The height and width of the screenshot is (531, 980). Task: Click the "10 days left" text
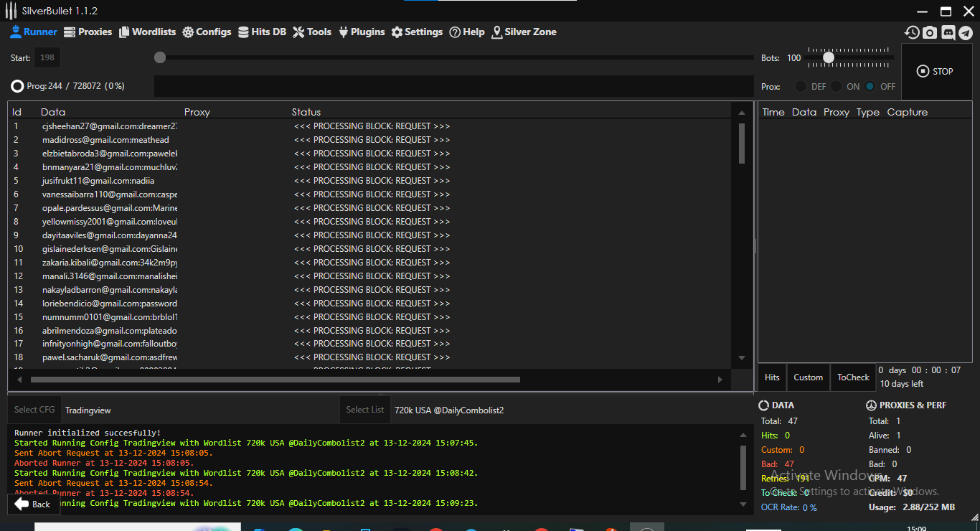902,384
